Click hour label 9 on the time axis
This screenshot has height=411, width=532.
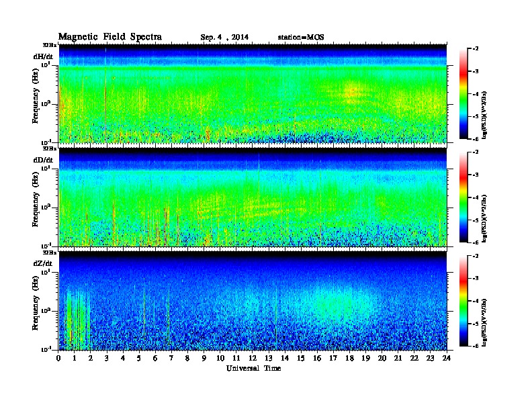point(204,359)
